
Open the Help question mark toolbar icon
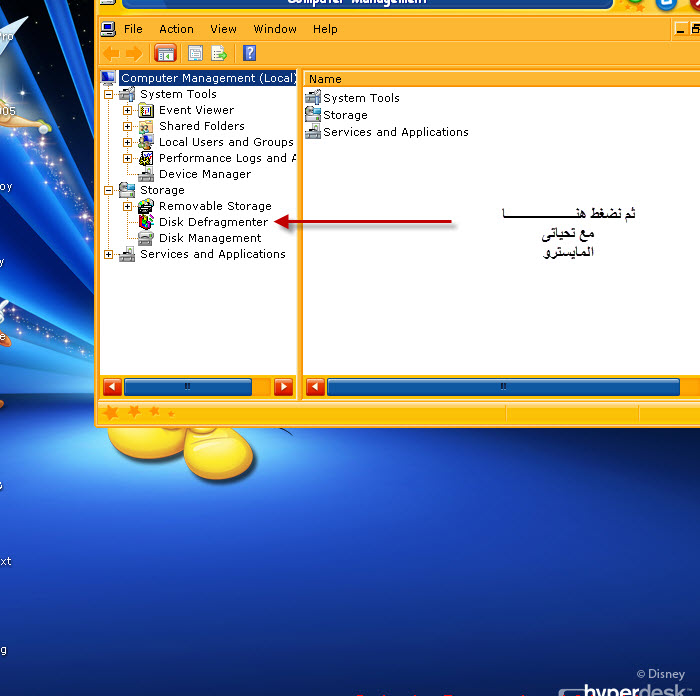[x=249, y=53]
